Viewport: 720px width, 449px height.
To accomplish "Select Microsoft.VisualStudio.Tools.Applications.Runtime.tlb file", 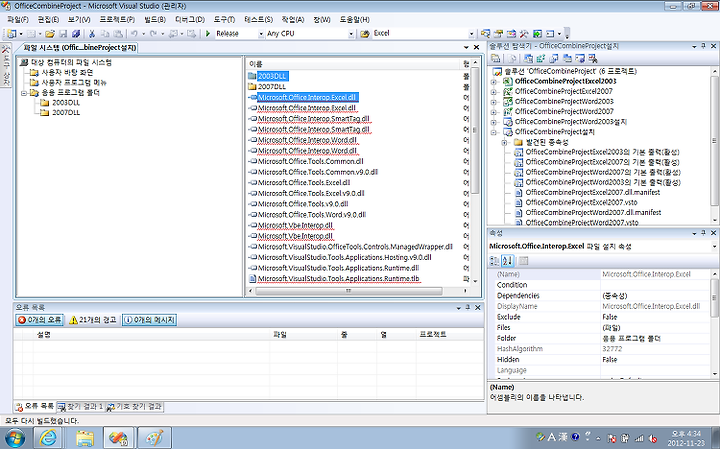I will pos(338,279).
